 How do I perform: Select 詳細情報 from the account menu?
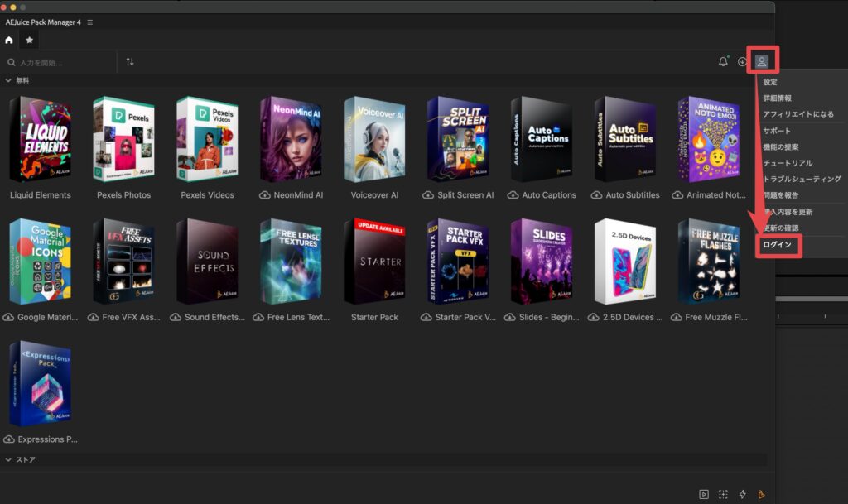(x=777, y=98)
